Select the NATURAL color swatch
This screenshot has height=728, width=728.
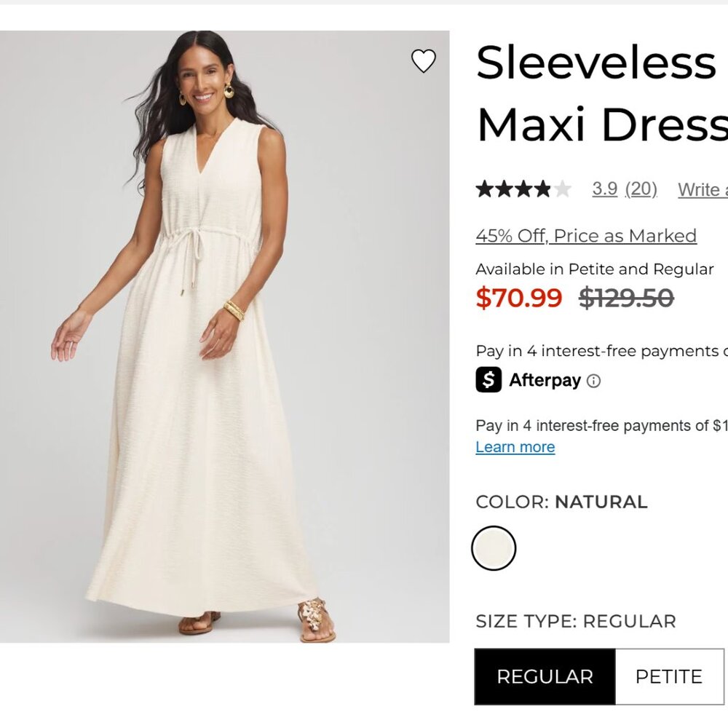(494, 547)
